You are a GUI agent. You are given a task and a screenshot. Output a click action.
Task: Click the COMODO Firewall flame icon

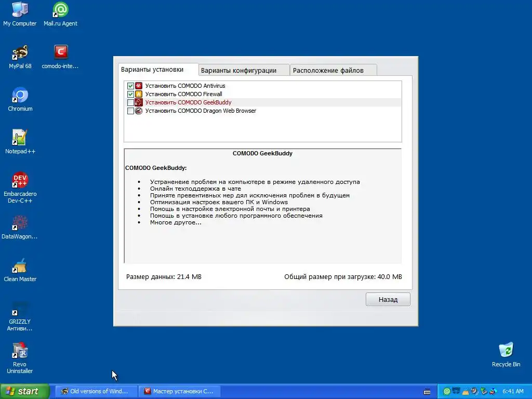[x=139, y=94]
